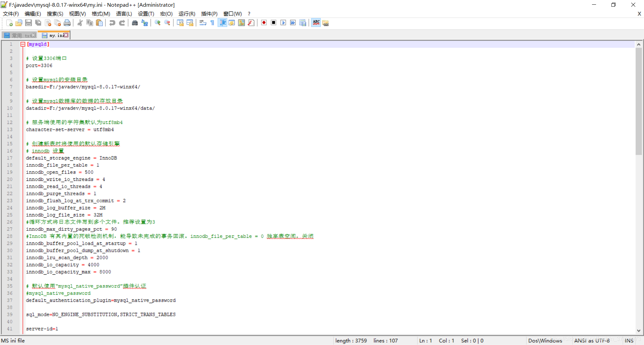This screenshot has height=345, width=644.
Task: Paste using the clipboard icon
Action: 99,23
